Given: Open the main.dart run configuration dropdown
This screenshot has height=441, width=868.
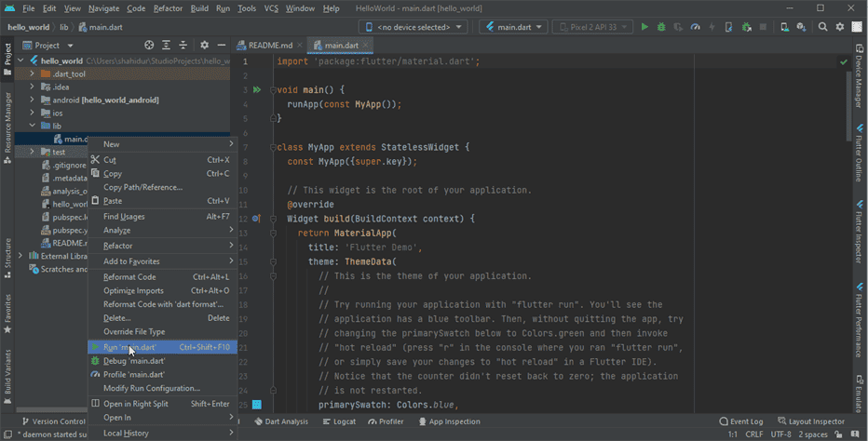Looking at the screenshot, I should [512, 27].
